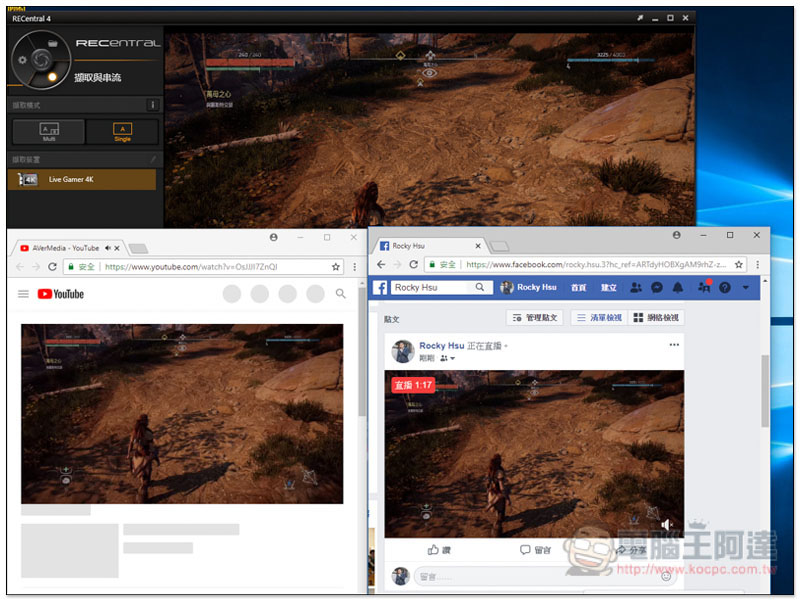Screen dimensions: 800x602
Task: Click the YouTube page vertical scrollbar
Action: (x=362, y=352)
